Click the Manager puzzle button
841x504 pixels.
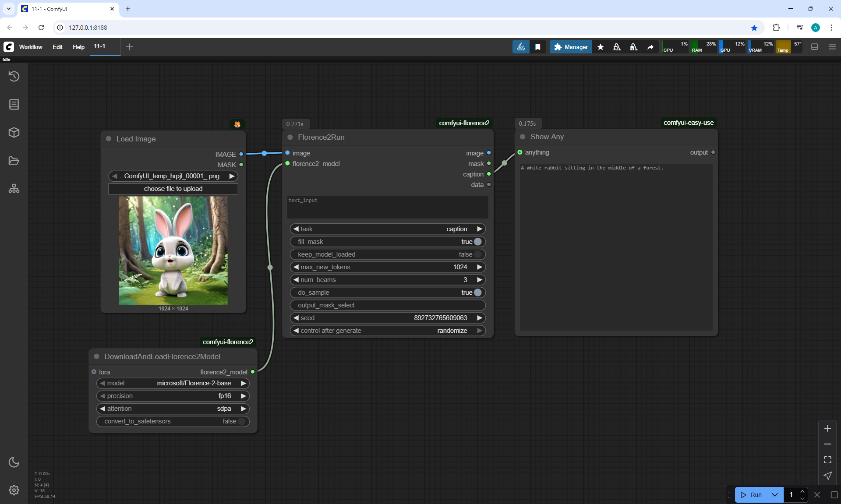(571, 47)
